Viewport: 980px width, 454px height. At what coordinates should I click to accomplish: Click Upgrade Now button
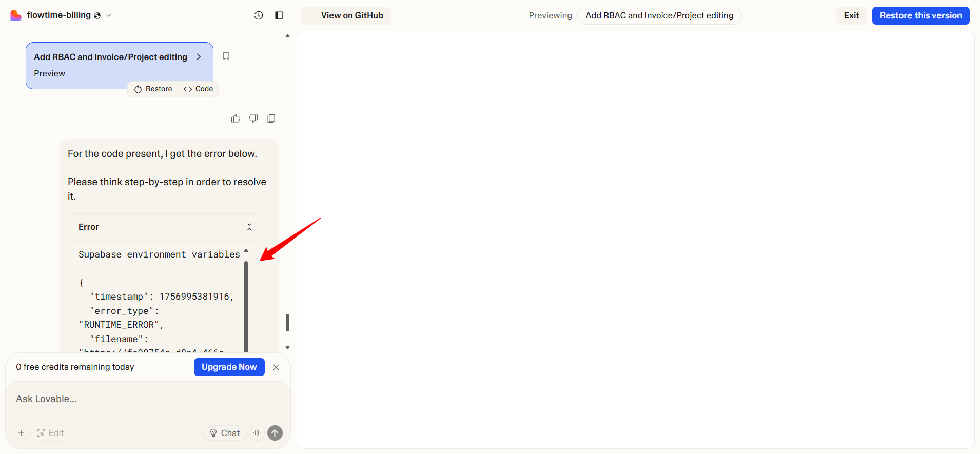click(229, 367)
